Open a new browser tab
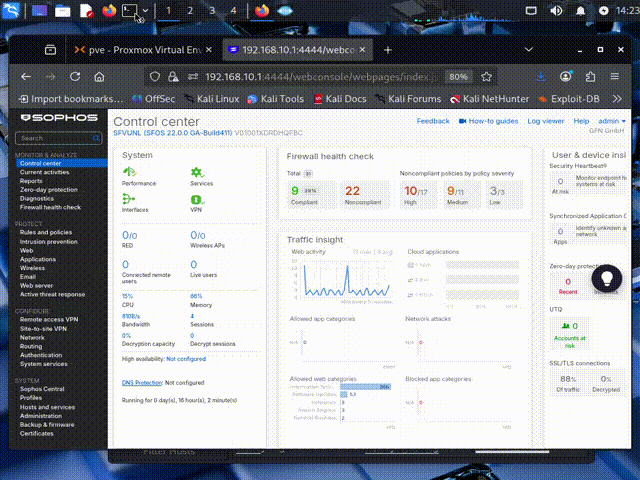Viewport: 640px width, 480px height. coord(388,50)
